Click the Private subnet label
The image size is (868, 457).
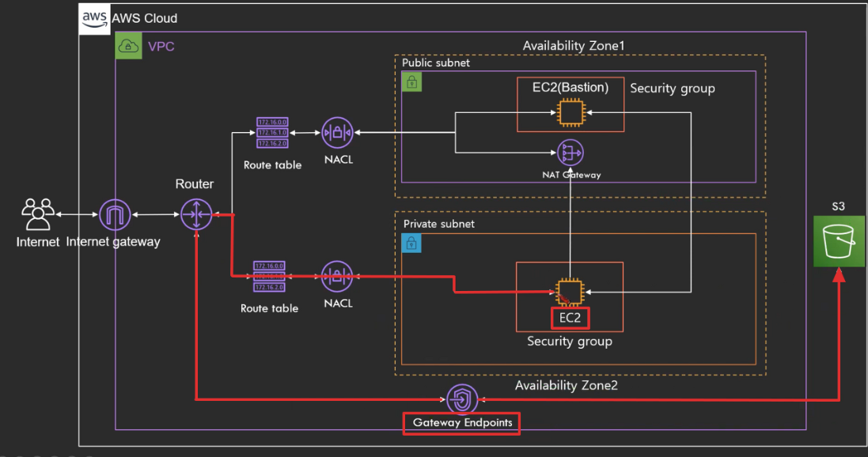click(438, 224)
